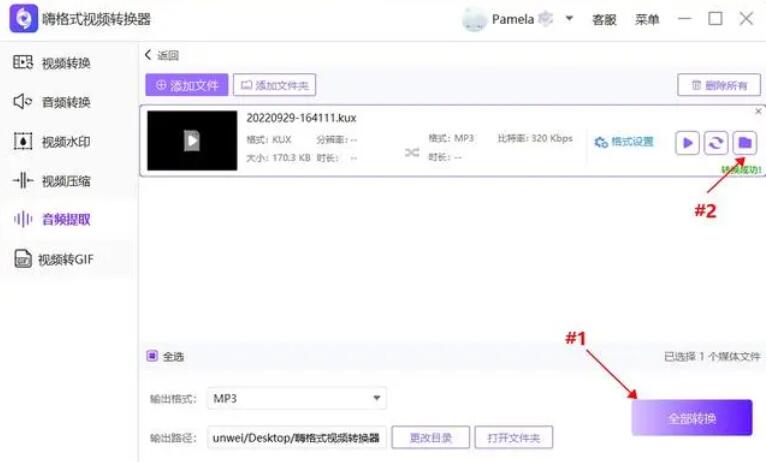The height and width of the screenshot is (462, 766).
Task: Open the MP3 output format dropdown
Action: pyautogui.click(x=297, y=398)
